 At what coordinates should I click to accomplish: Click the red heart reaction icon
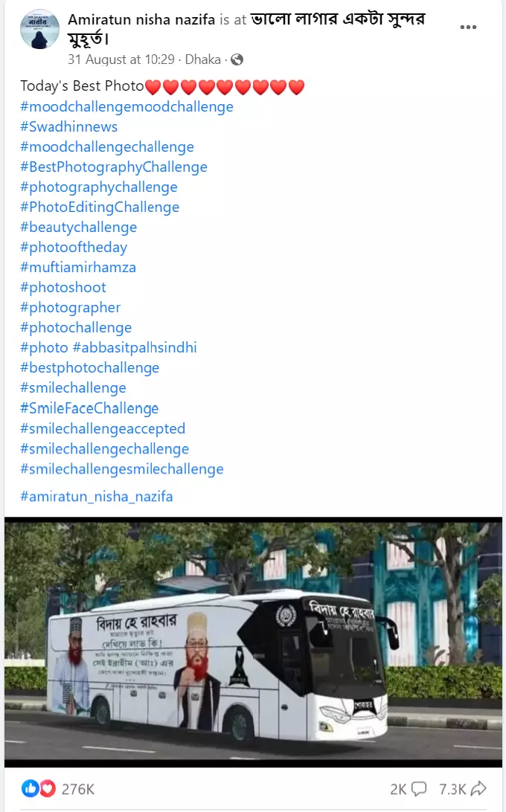[x=47, y=789]
